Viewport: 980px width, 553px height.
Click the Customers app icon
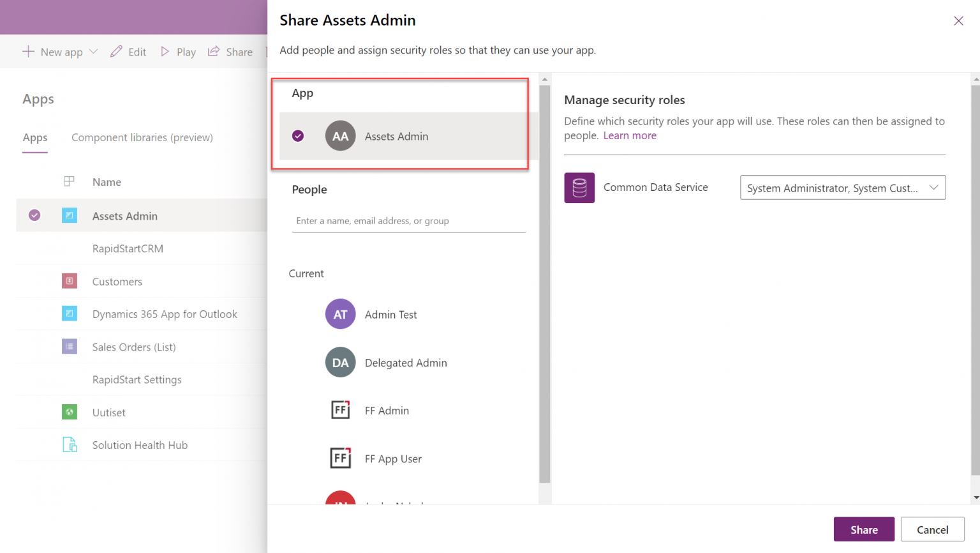(x=70, y=281)
